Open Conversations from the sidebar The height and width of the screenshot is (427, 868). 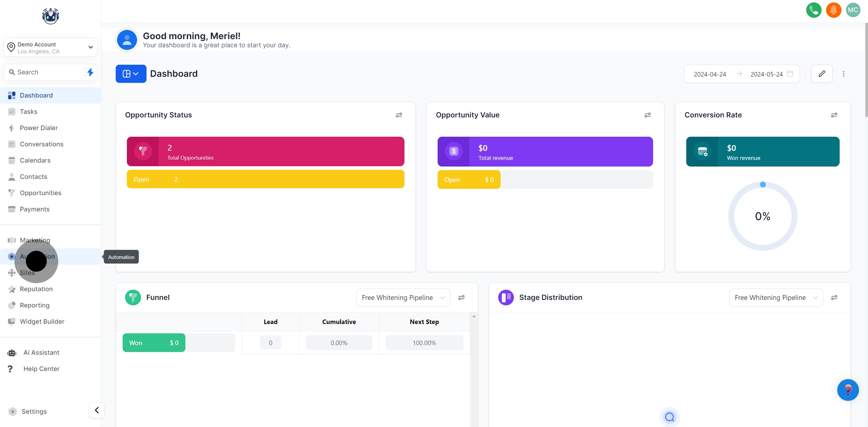42,144
